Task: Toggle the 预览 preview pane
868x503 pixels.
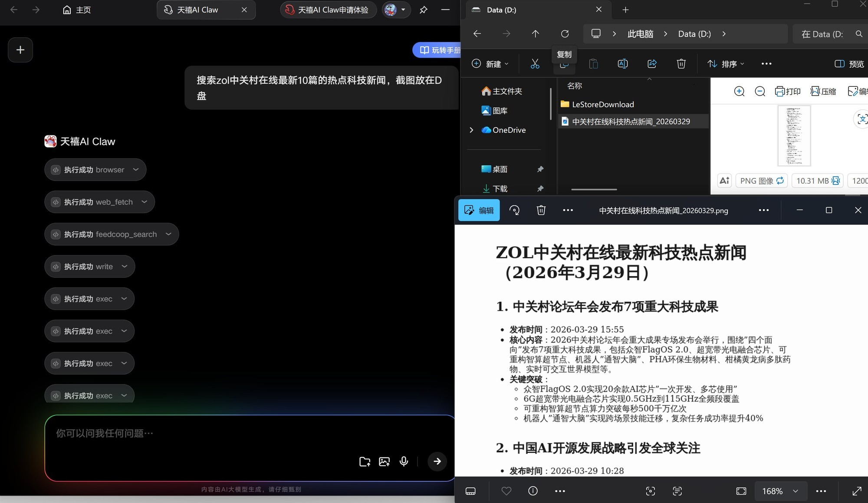Action: click(x=849, y=64)
